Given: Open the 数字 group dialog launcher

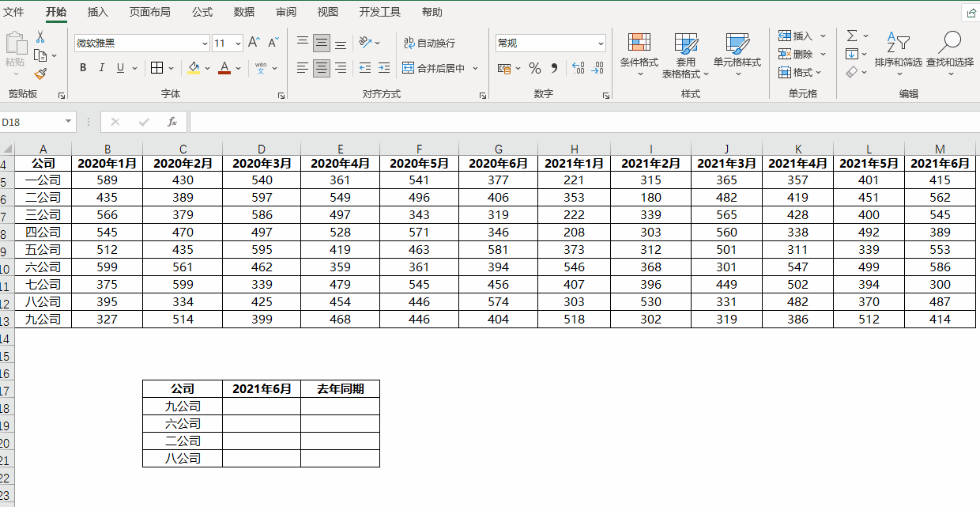Looking at the screenshot, I should [605, 96].
